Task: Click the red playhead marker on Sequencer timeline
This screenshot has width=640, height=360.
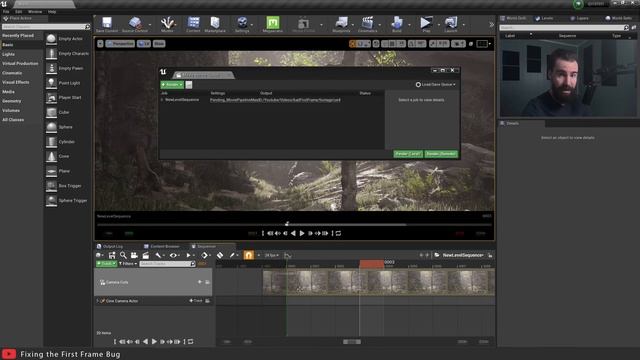Action: [371, 264]
